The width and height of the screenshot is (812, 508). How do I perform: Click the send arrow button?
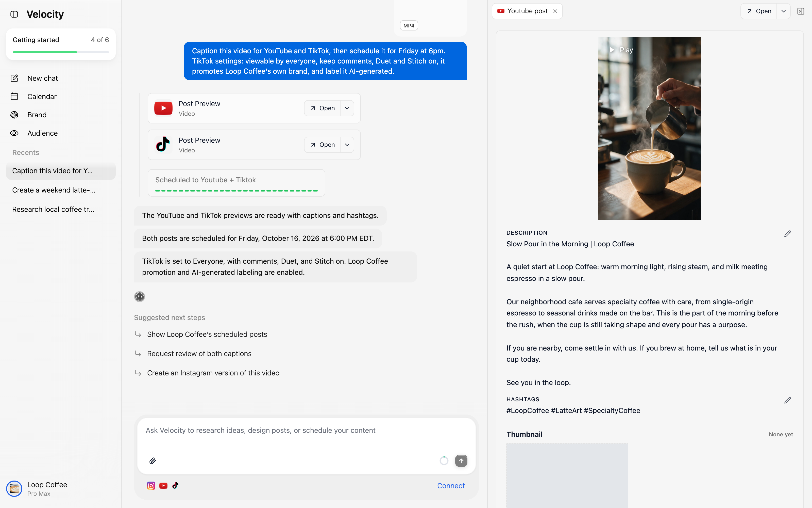coord(461,461)
